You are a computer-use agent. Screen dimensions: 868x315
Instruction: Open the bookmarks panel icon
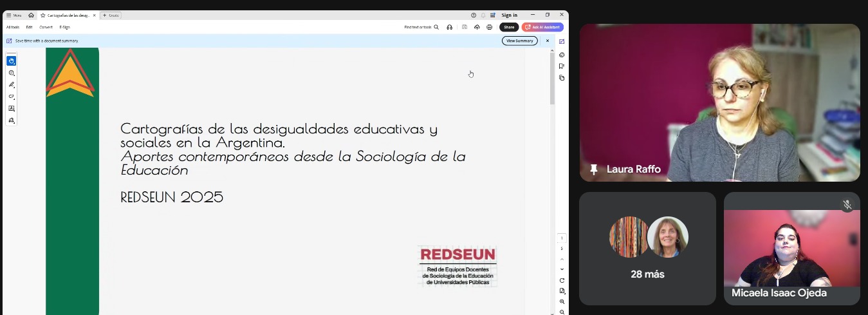pyautogui.click(x=562, y=66)
